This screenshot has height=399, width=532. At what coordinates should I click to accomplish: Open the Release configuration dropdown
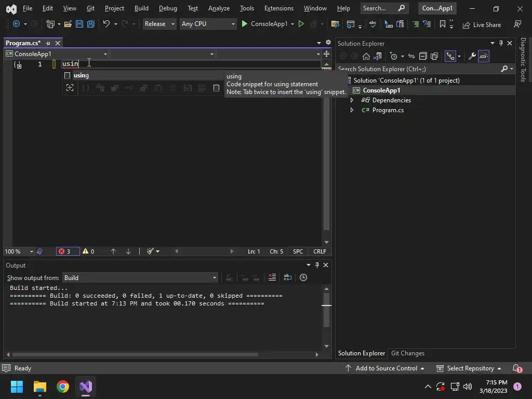click(x=159, y=24)
